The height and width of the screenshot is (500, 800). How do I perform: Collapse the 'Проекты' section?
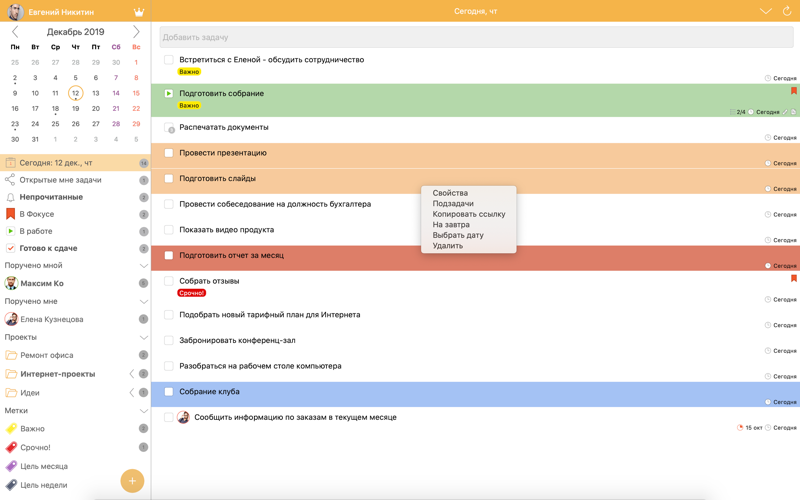click(x=143, y=338)
